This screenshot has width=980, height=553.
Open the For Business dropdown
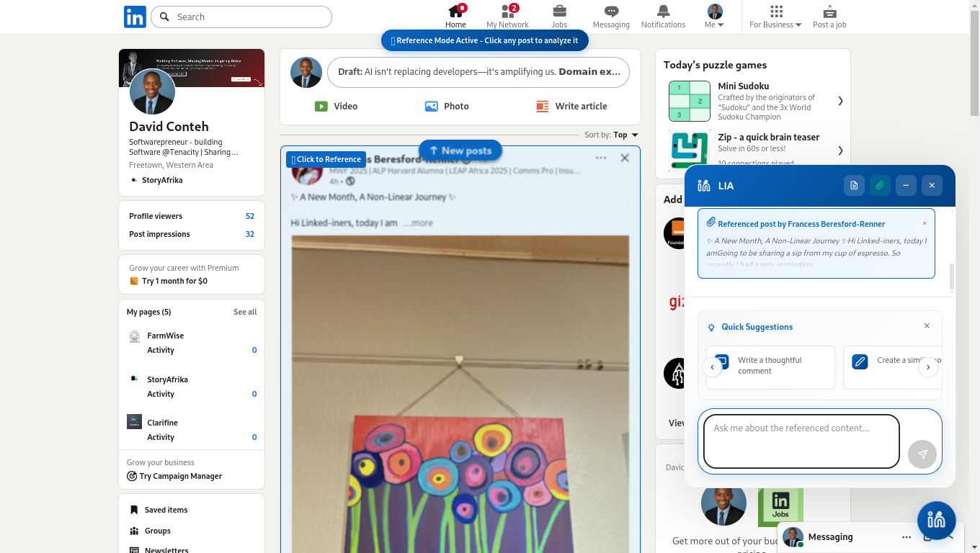click(775, 17)
